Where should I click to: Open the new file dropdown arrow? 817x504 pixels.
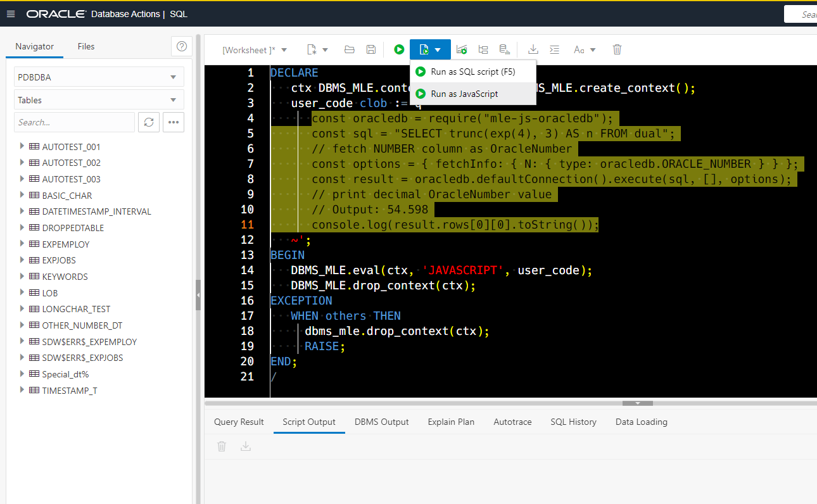point(326,49)
